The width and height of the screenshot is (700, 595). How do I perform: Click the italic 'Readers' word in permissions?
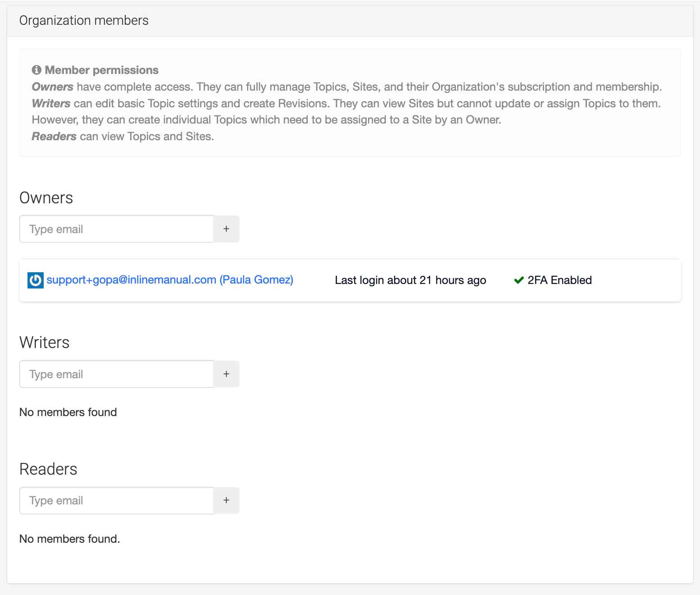[54, 137]
